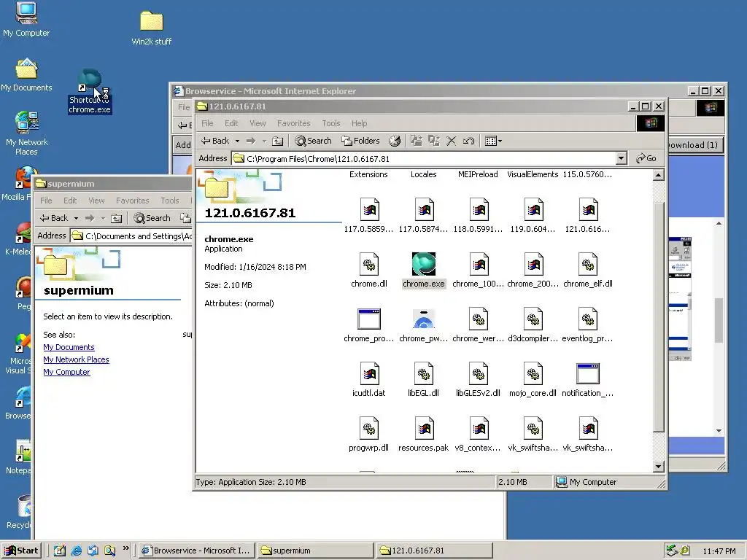Select the libEGL.dll file
Screen dimensions: 747x560
[424, 379]
